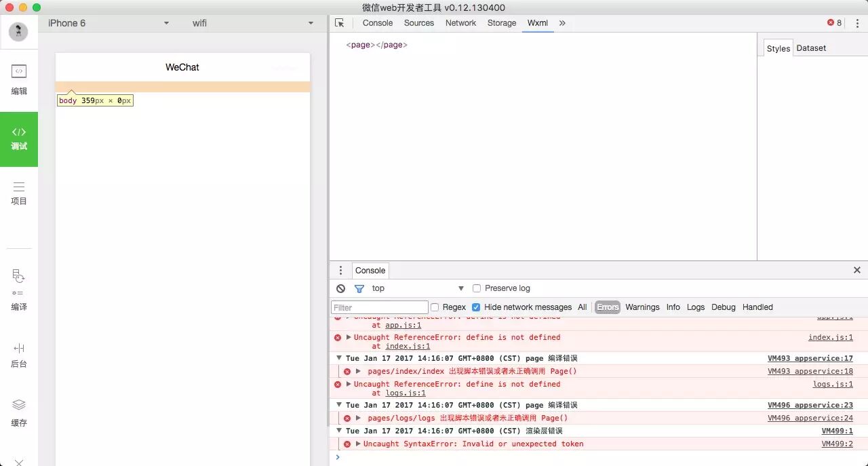
Task: Switch to the Dataset side tab
Action: 811,48
